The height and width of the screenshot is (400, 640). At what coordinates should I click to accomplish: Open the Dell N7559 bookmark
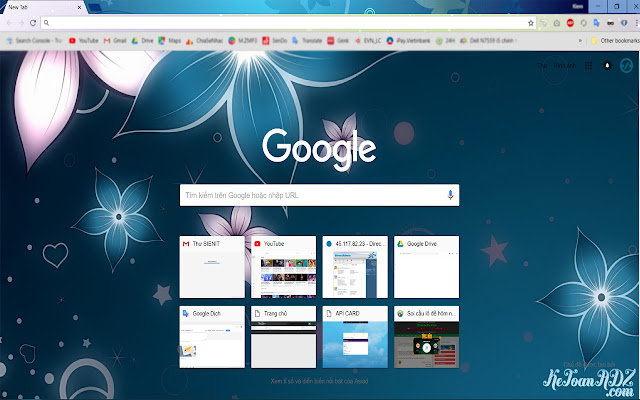pyautogui.click(x=488, y=41)
